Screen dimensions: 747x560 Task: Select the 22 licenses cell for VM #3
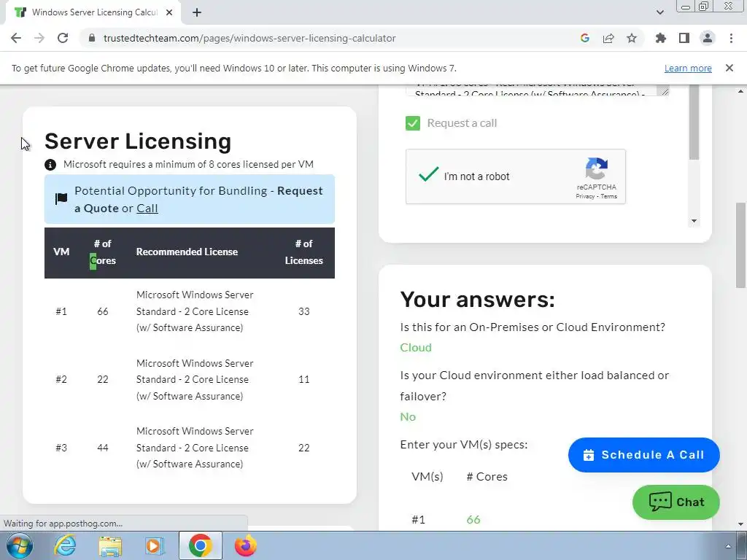click(x=304, y=448)
